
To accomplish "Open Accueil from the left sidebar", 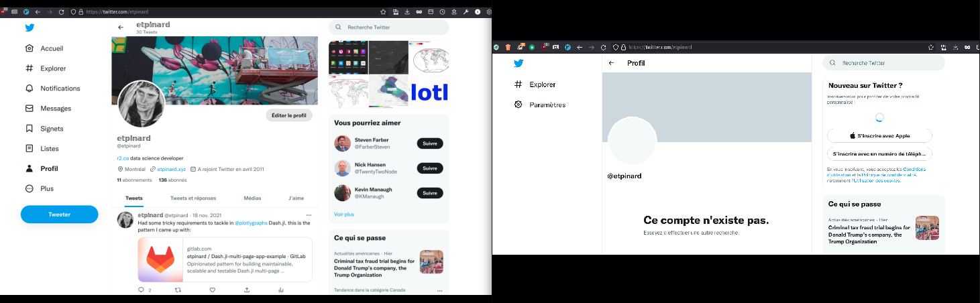I will pos(52,48).
